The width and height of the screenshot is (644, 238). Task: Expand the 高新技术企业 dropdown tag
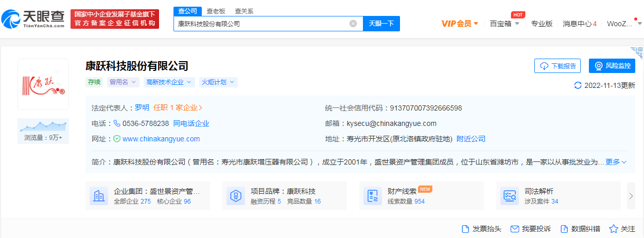[x=169, y=82]
